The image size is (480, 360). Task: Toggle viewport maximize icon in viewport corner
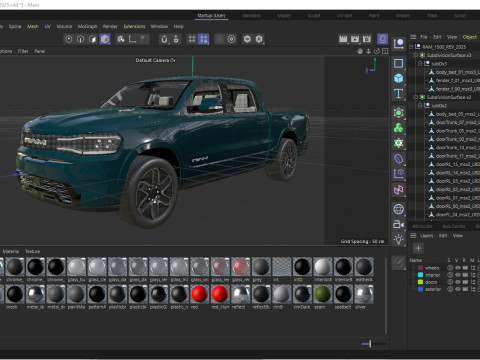click(385, 51)
